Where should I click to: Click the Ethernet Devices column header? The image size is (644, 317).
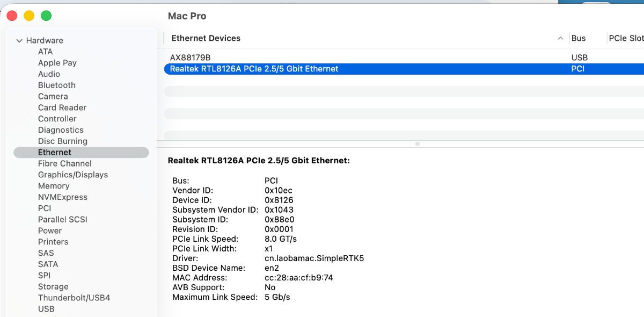click(206, 38)
